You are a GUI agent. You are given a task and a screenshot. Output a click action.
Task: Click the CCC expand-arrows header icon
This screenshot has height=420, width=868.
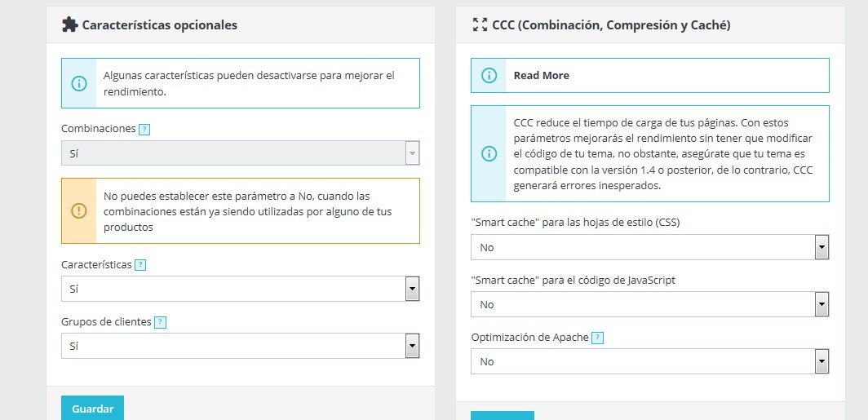coord(480,24)
